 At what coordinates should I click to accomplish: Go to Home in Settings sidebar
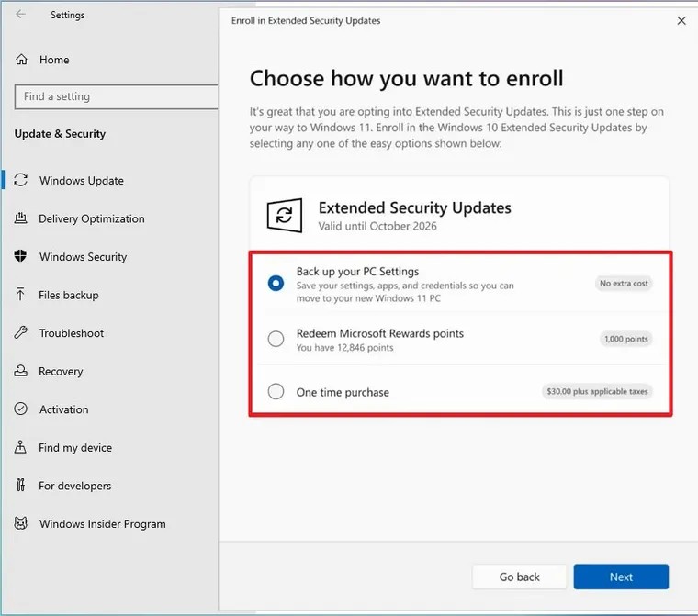pos(53,60)
